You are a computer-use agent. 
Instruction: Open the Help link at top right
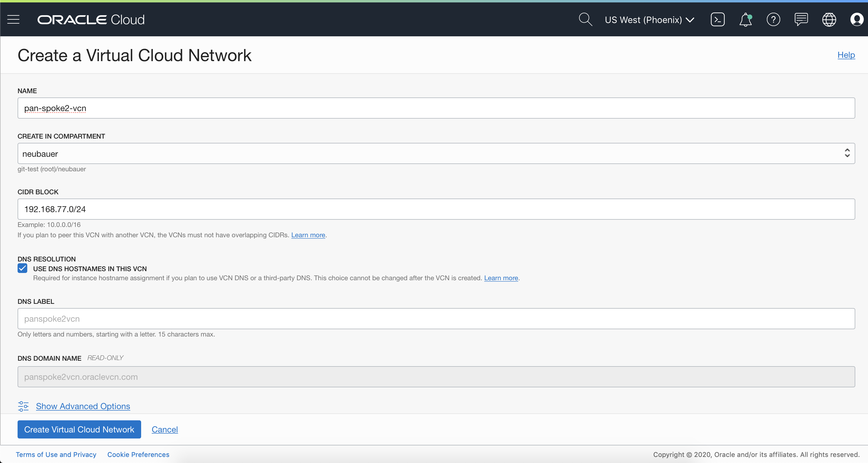point(846,55)
